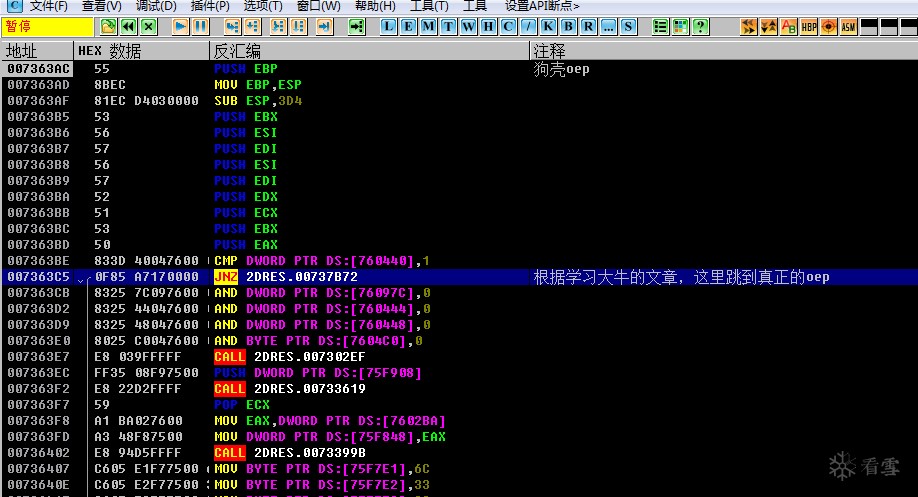
Task: Click the HBP hardware breakpoint icon
Action: pyautogui.click(x=809, y=26)
